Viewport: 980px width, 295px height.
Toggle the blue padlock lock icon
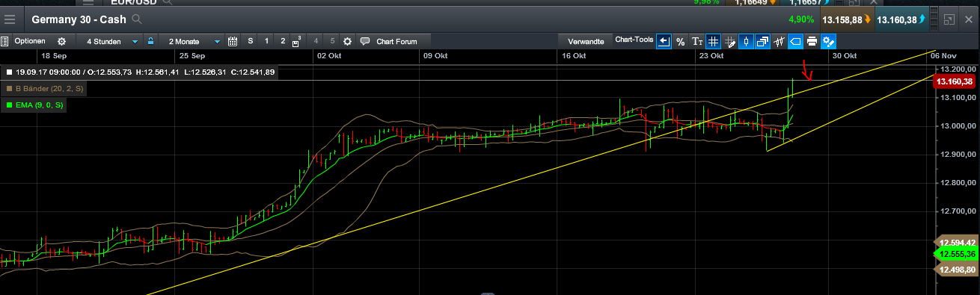click(150, 41)
